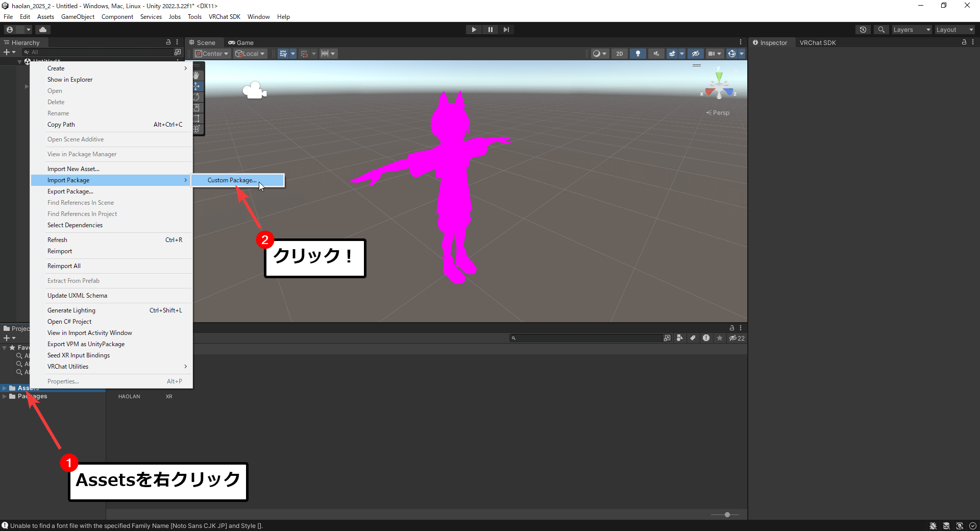Click the Pause button
980x531 pixels.
[490, 30]
